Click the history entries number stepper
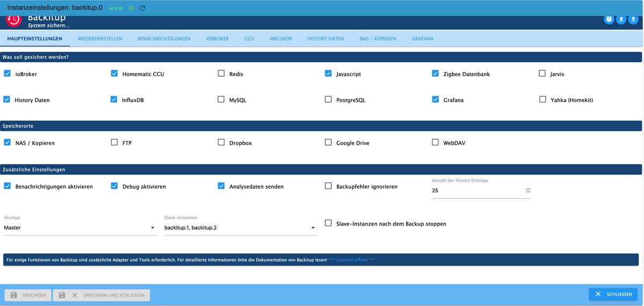The height and width of the screenshot is (306, 644). click(528, 190)
